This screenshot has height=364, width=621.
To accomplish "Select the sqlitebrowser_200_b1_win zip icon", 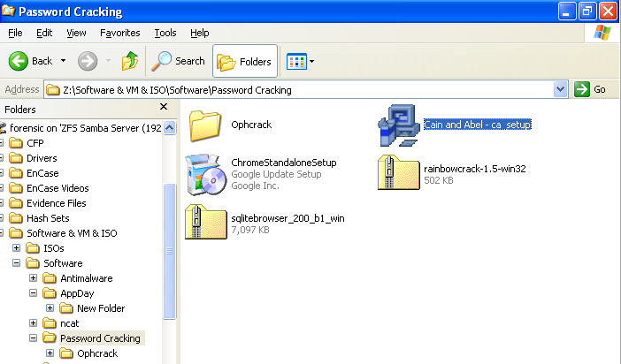I will [206, 222].
